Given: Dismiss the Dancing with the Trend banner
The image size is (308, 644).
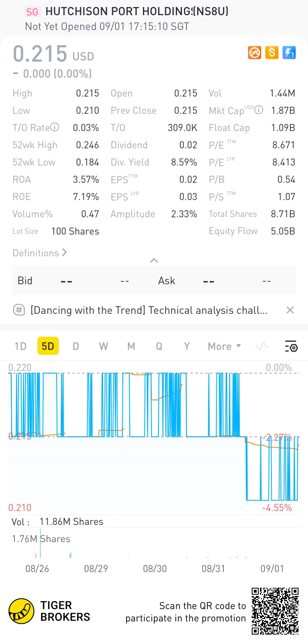Looking at the screenshot, I should pos(290,310).
